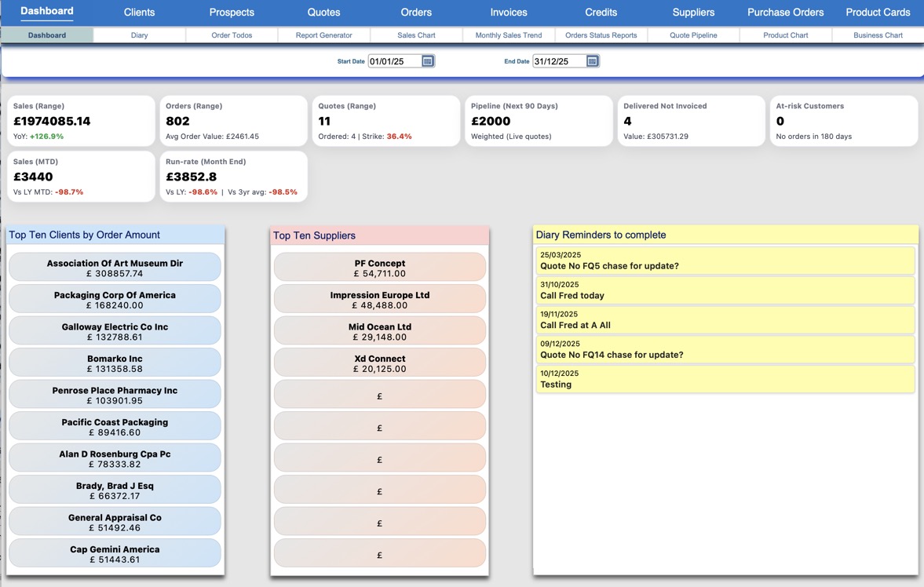Click the Start Date input field
The image size is (924, 587).
coord(394,61)
